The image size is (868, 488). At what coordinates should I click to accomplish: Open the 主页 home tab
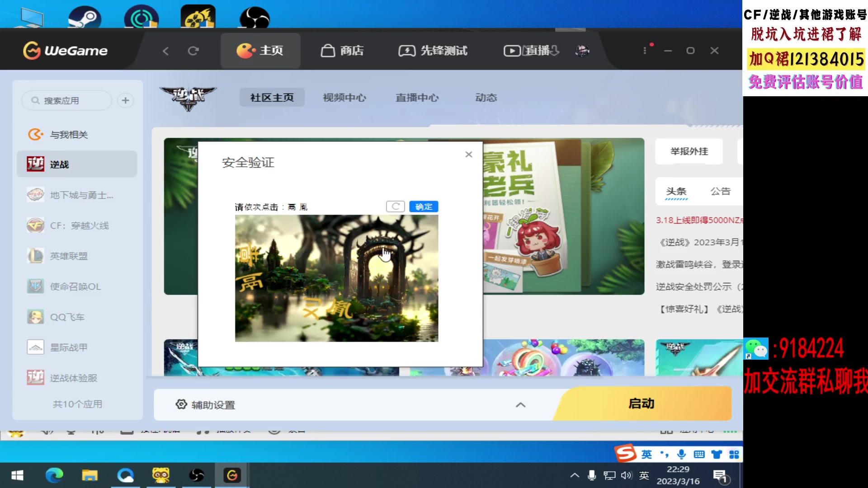coord(260,51)
